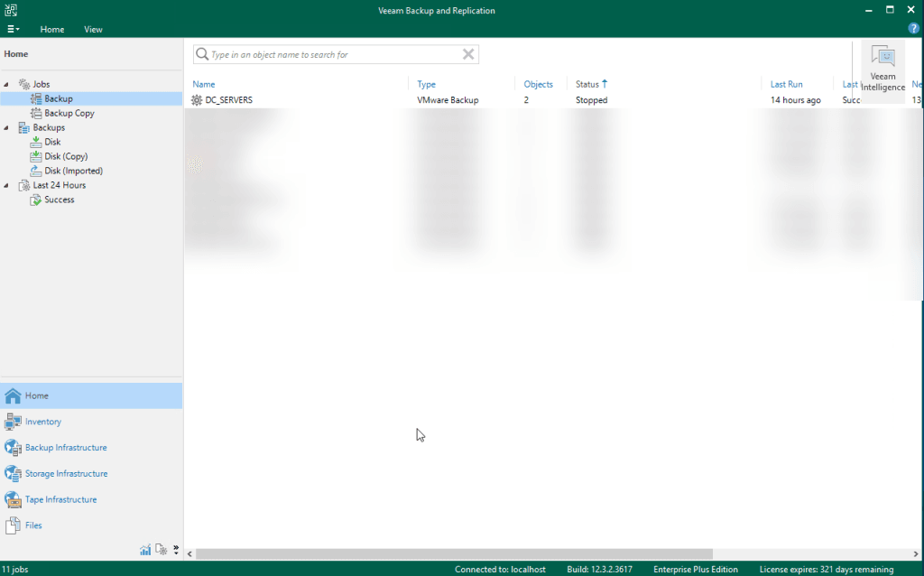Click the Disk (Imported) icon
This screenshot has height=576, width=924.
point(36,171)
